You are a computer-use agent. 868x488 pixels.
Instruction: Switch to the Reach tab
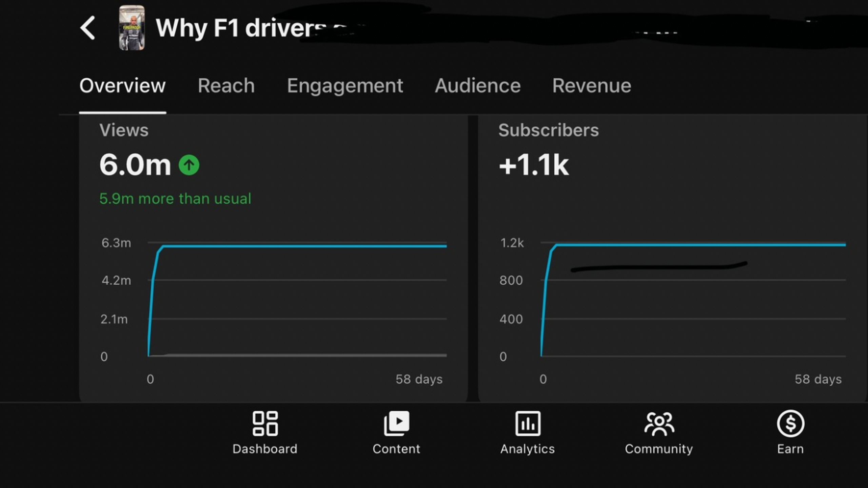tap(226, 85)
